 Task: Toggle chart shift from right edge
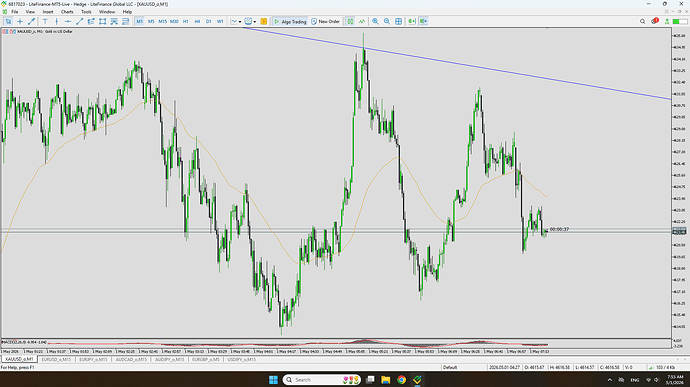pyautogui.click(x=423, y=21)
